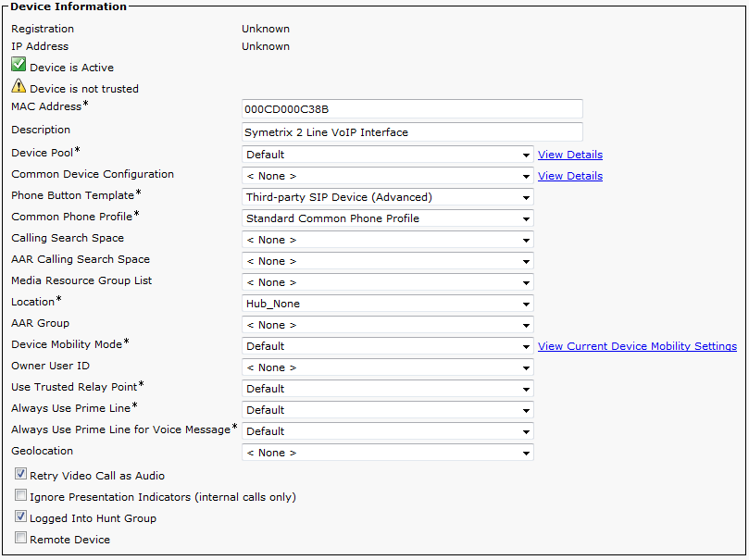Screen dimensions: 749x560
Task: Click the Description text field
Action: pos(412,131)
